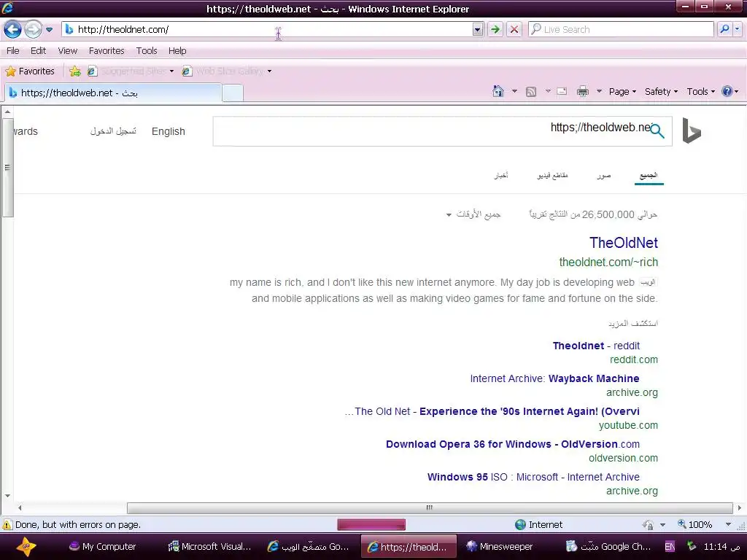Open Suggested Sites favorites bar item
This screenshot has width=747, height=560.
tap(131, 71)
